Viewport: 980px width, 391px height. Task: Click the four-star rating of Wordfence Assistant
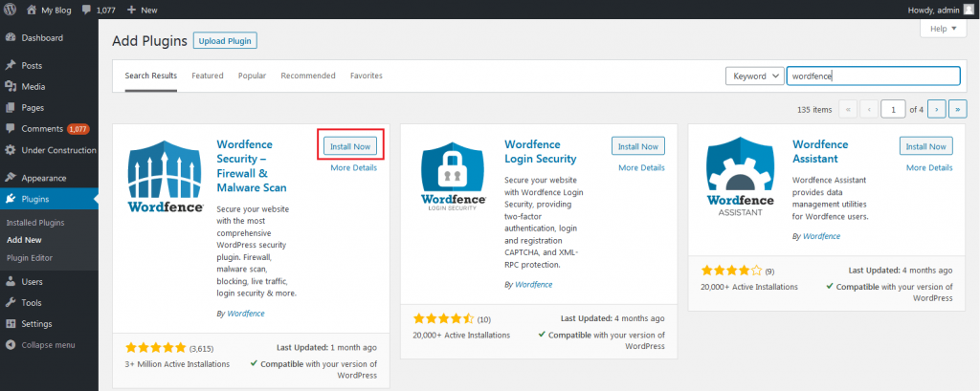click(x=731, y=271)
